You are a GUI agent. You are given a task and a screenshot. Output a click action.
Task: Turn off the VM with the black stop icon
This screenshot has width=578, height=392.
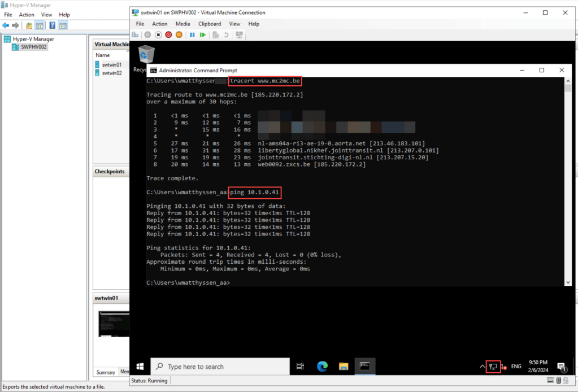point(158,35)
